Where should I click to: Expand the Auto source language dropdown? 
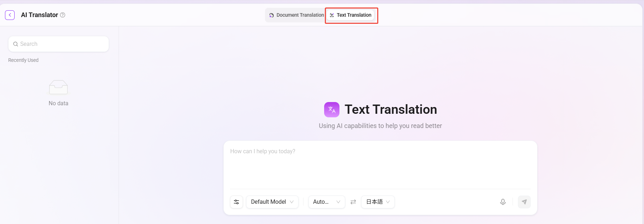point(327,202)
